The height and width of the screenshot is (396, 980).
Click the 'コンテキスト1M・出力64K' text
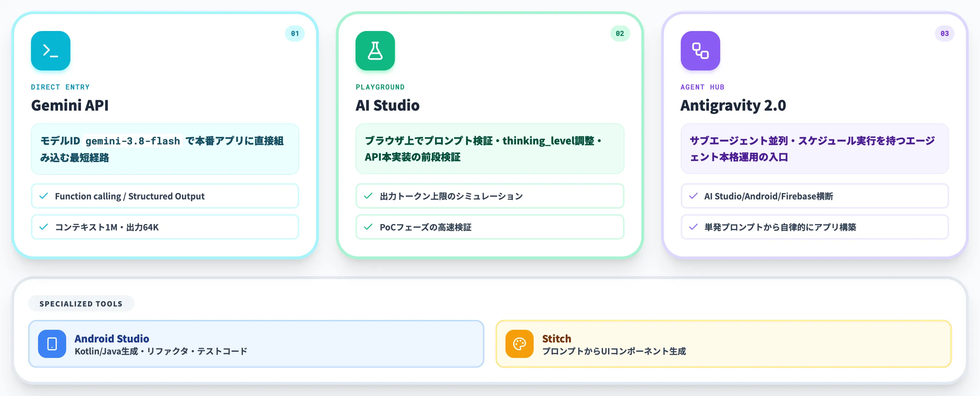[x=107, y=227]
